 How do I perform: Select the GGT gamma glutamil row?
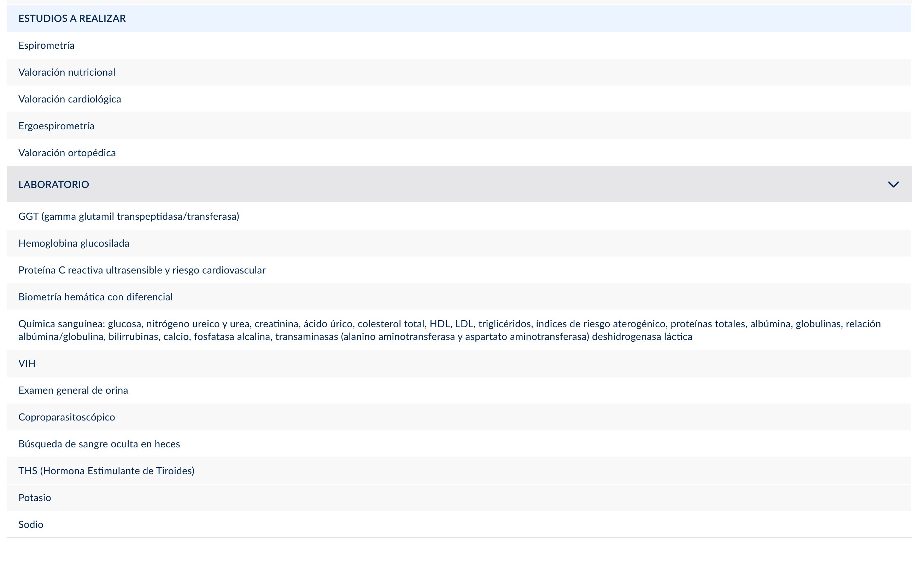tap(459, 217)
